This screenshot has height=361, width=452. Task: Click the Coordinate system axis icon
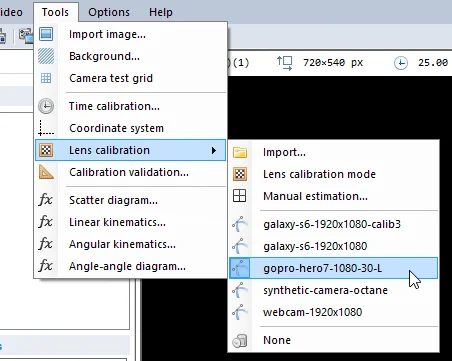click(x=46, y=128)
